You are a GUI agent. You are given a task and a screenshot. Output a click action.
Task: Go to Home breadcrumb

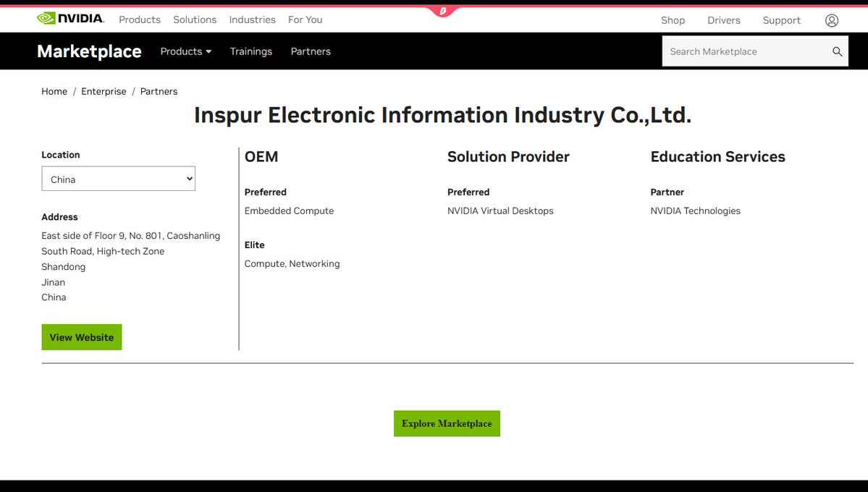tap(54, 91)
